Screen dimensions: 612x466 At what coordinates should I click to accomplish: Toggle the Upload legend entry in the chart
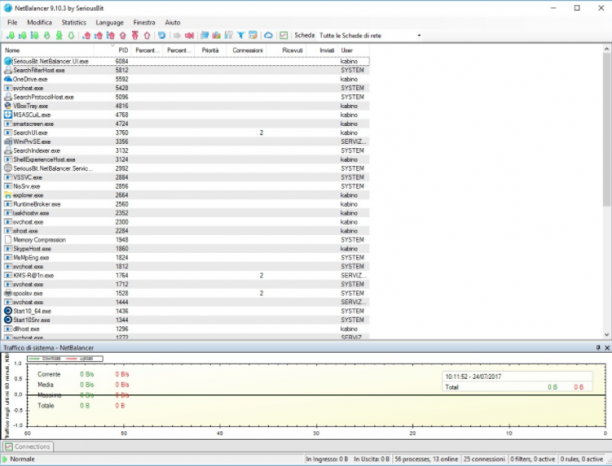click(x=80, y=358)
